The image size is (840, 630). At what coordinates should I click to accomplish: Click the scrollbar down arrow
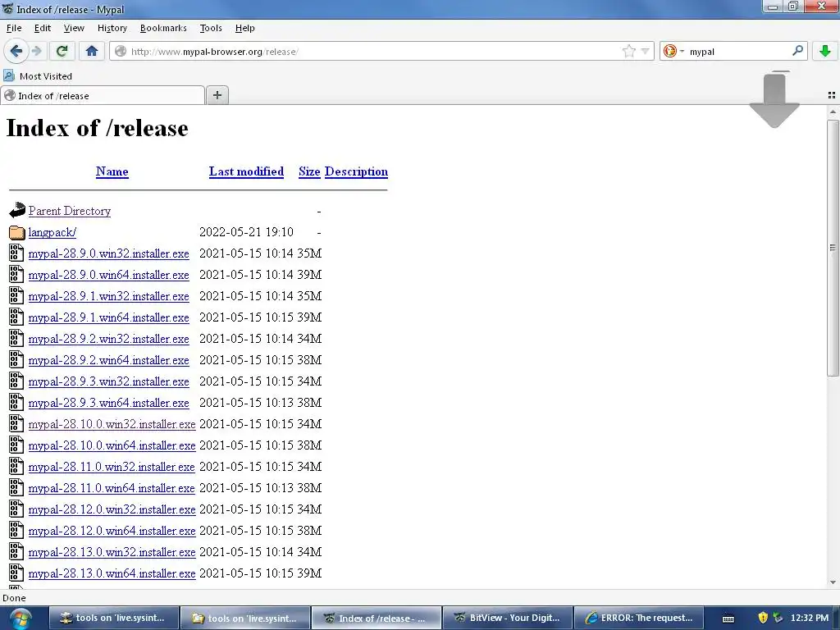click(833, 582)
